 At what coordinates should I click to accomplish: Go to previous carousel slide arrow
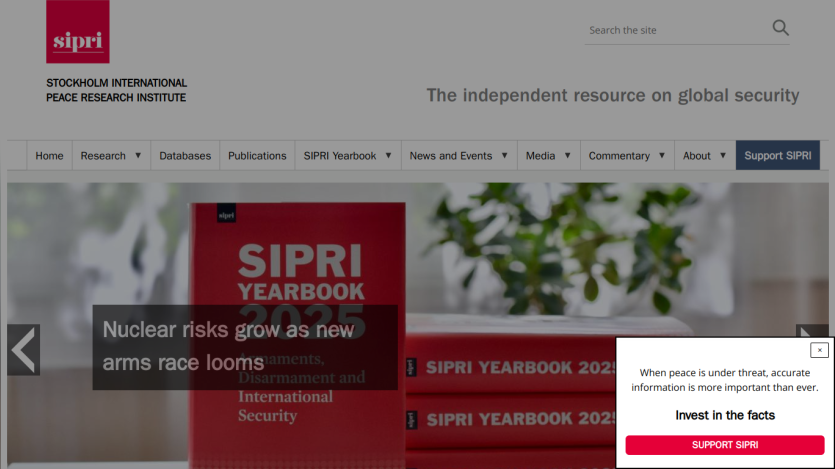tap(23, 350)
